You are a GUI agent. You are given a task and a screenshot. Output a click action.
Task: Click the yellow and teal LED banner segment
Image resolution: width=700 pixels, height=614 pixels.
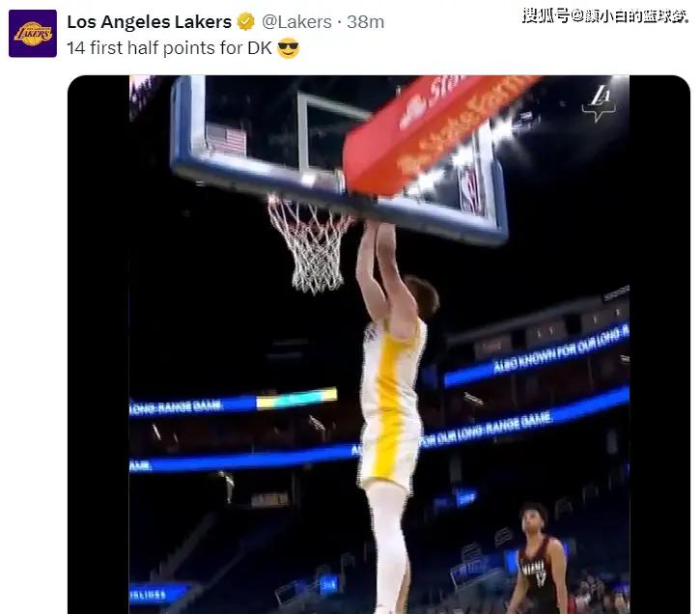[x=296, y=399]
